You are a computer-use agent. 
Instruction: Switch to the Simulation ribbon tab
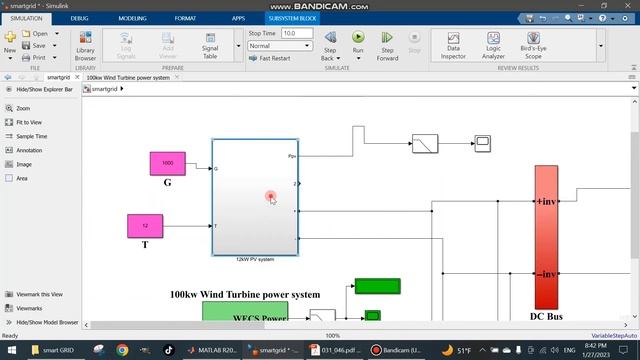pyautogui.click(x=26, y=18)
